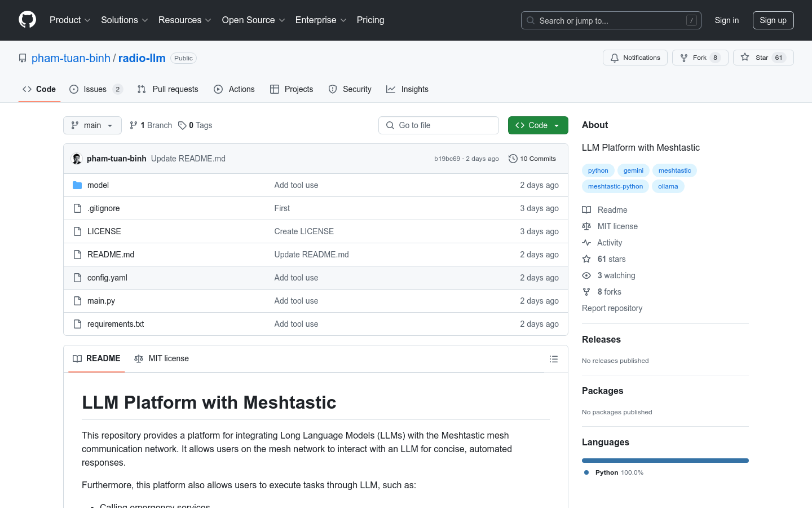Fork the repository
The height and width of the screenshot is (508, 812).
click(700, 58)
